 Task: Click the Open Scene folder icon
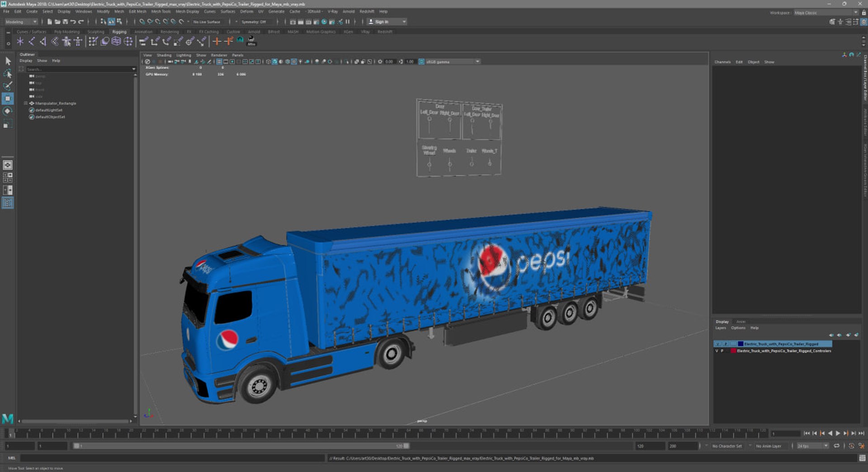[57, 22]
